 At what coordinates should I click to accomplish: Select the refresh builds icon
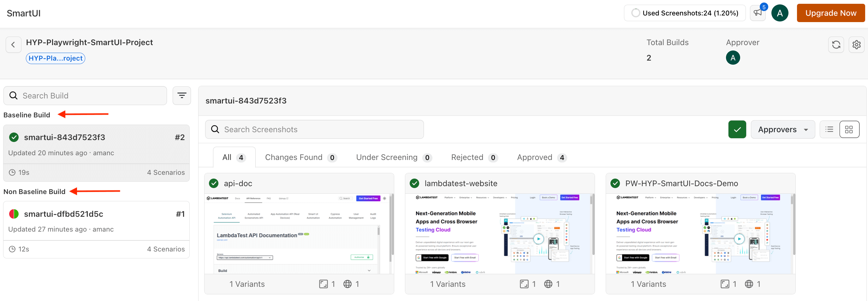836,44
